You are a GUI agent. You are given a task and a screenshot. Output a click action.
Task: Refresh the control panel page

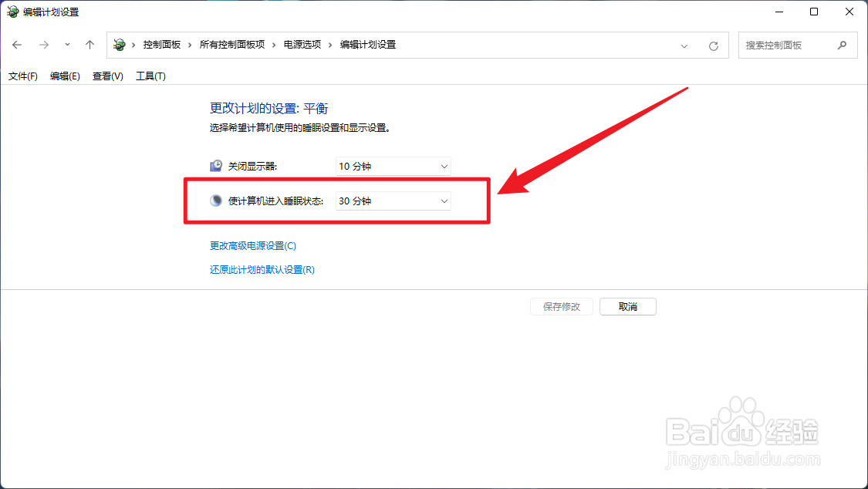pos(714,46)
